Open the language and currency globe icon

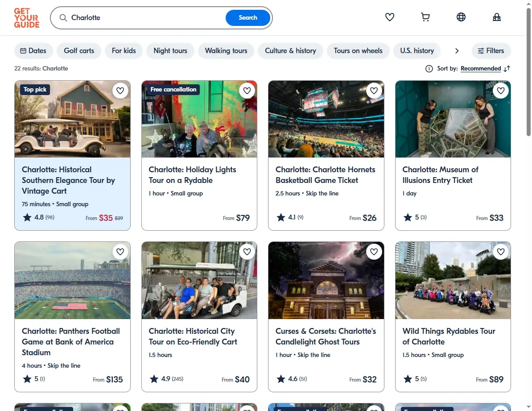pos(461,17)
